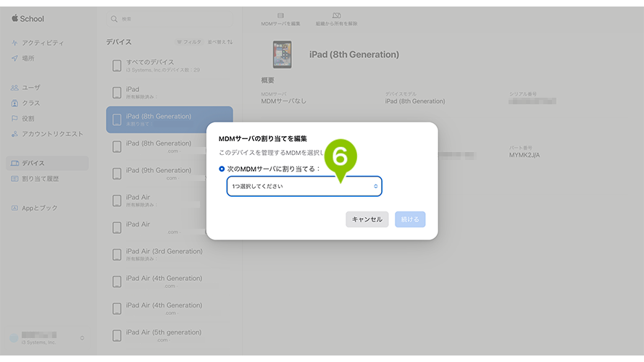
Task: Click the キャンセル button
Action: (367, 219)
